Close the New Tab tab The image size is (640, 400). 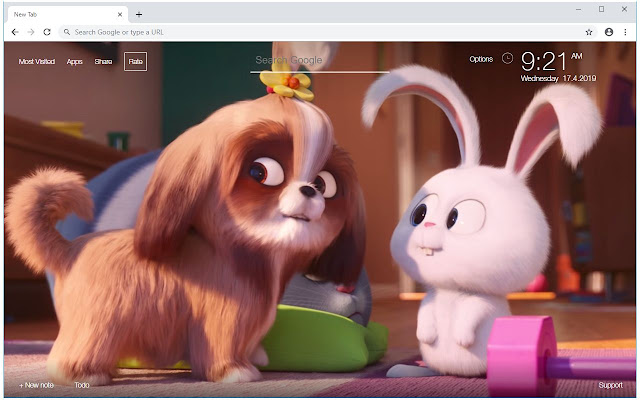tap(120, 14)
